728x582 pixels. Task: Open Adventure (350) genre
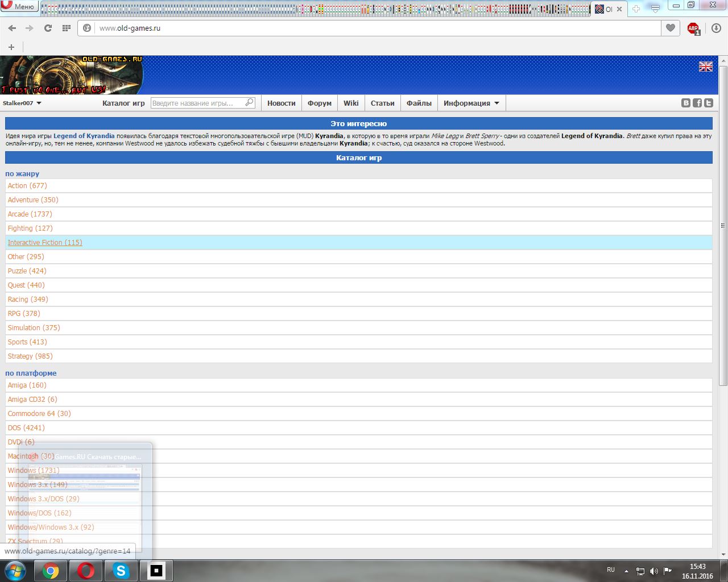(x=33, y=200)
